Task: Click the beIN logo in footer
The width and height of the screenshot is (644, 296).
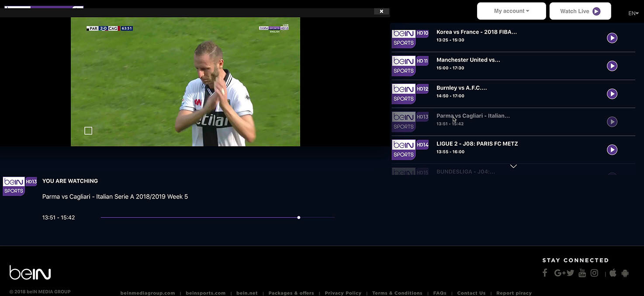Action: tap(30, 272)
